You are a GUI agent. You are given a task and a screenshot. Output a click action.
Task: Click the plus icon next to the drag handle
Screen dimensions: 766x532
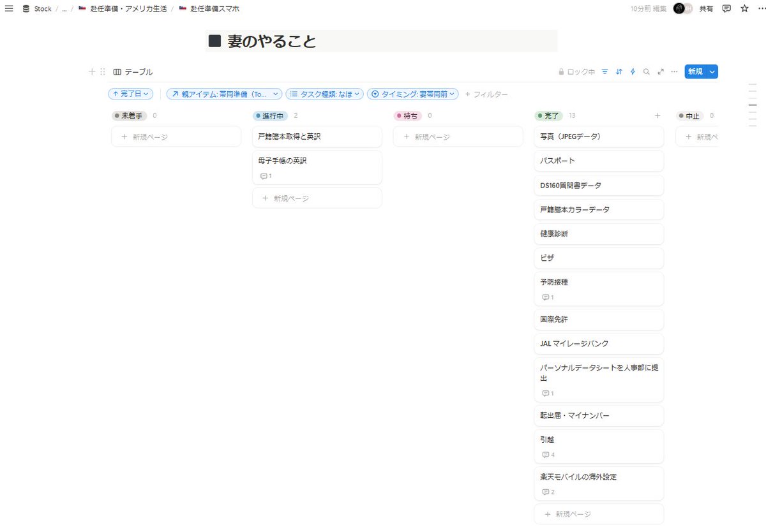point(92,72)
